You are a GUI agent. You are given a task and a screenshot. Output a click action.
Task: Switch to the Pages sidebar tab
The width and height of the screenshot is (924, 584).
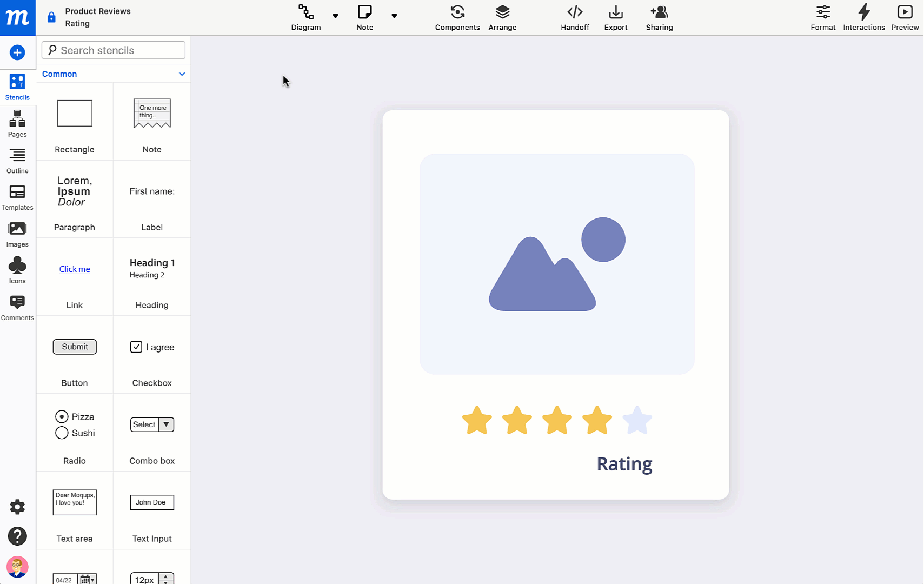tap(17, 124)
